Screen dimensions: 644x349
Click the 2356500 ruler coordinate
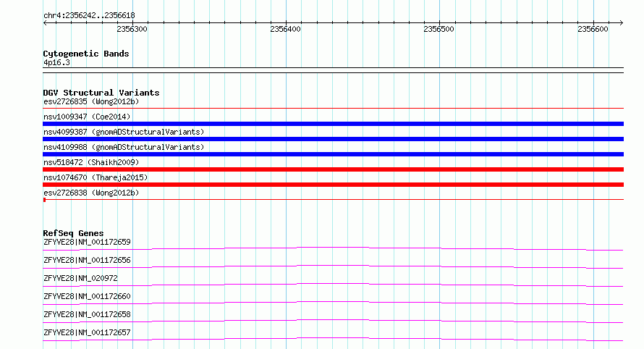[439, 29]
